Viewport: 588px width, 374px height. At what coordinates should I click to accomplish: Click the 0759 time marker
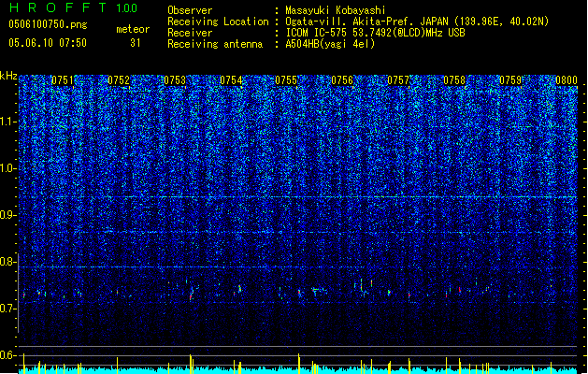tap(510, 80)
